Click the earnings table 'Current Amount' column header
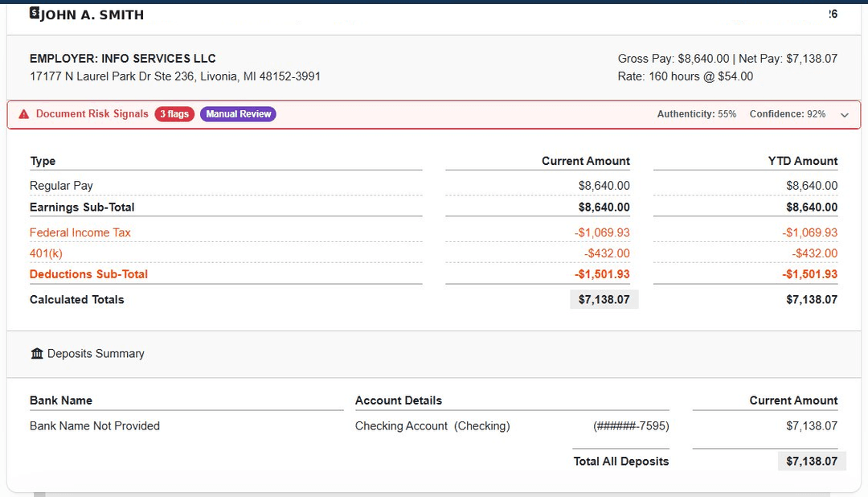The height and width of the screenshot is (497, 868). pos(586,161)
